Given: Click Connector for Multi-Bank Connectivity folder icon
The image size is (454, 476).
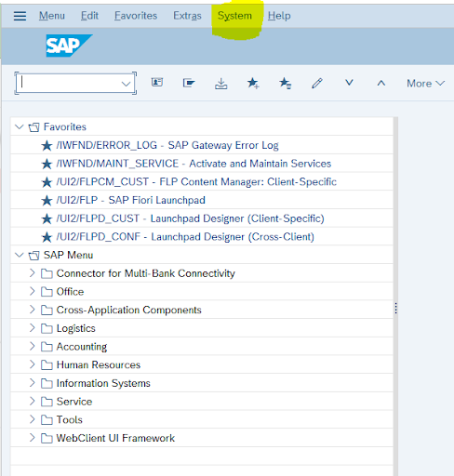Looking at the screenshot, I should (47, 273).
